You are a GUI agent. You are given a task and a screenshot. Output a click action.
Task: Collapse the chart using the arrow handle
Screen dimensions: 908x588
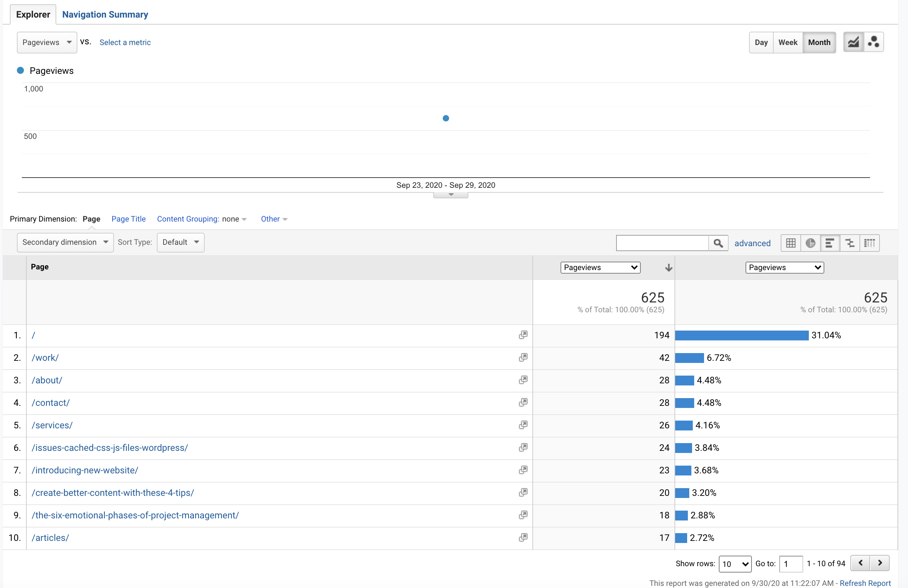click(450, 195)
